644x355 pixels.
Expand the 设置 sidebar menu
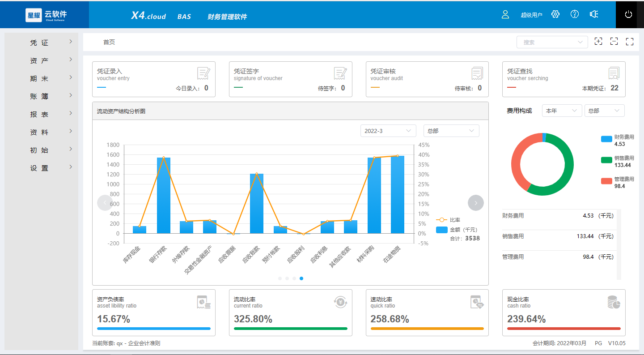pos(41,168)
